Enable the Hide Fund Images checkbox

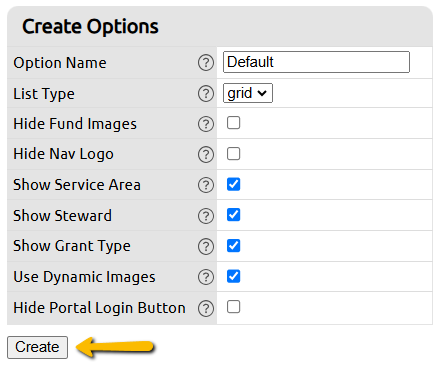[x=233, y=123]
